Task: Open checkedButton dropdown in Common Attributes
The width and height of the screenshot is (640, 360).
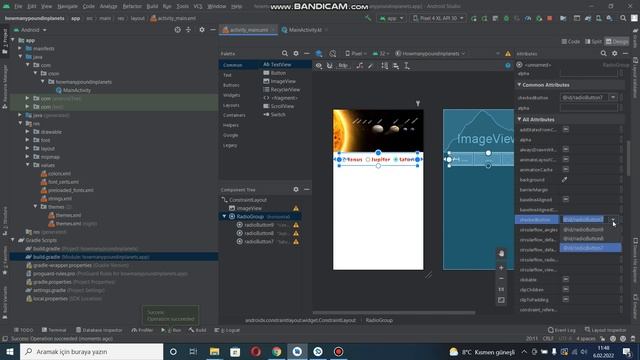Action: click(613, 98)
